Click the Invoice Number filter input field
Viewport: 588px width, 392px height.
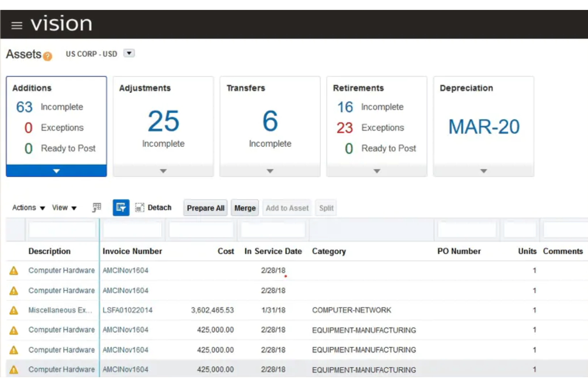132,230
